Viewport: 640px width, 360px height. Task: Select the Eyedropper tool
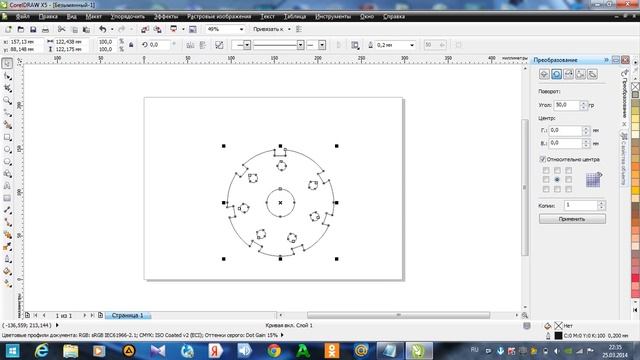[x=7, y=247]
